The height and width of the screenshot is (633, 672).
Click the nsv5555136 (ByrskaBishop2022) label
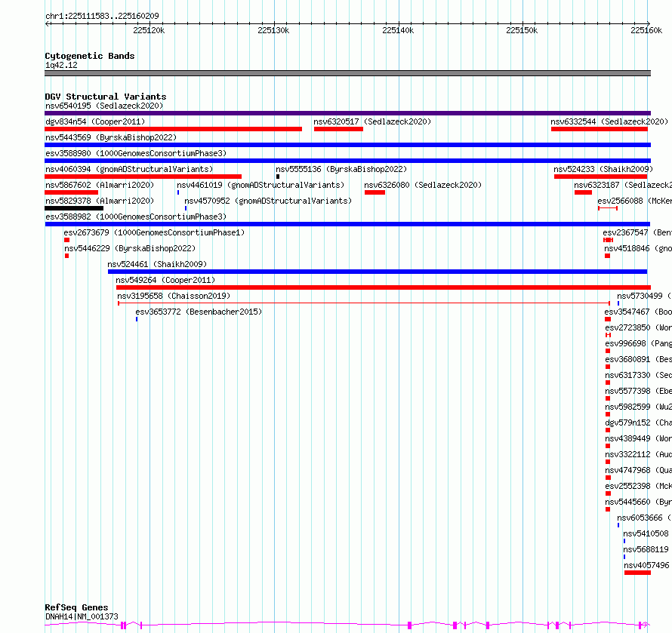(x=341, y=169)
